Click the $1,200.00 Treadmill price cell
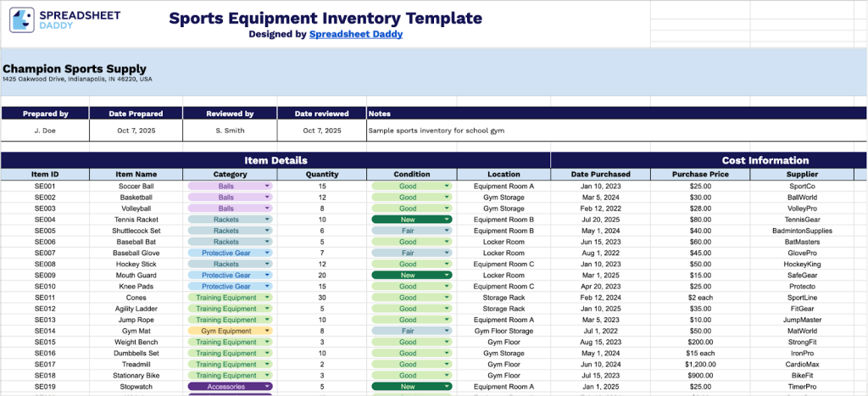Image resolution: width=868 pixels, height=396 pixels. pyautogui.click(x=700, y=365)
